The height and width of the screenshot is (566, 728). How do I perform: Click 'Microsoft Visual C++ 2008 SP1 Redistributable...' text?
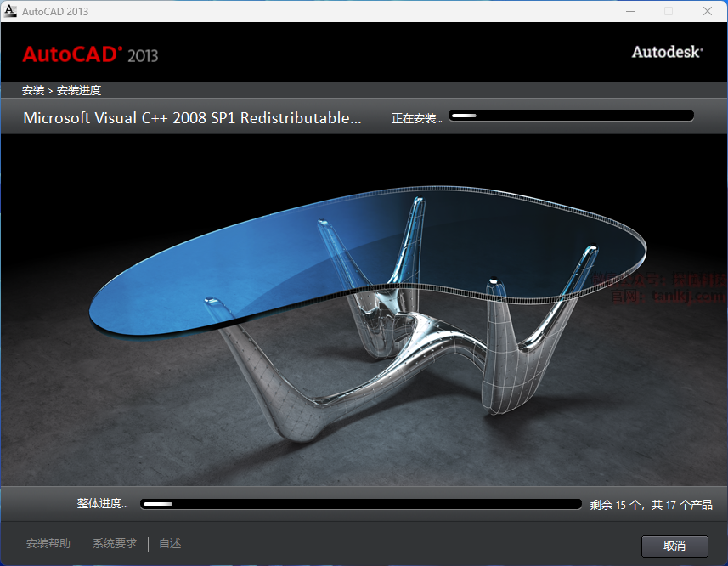click(x=192, y=118)
